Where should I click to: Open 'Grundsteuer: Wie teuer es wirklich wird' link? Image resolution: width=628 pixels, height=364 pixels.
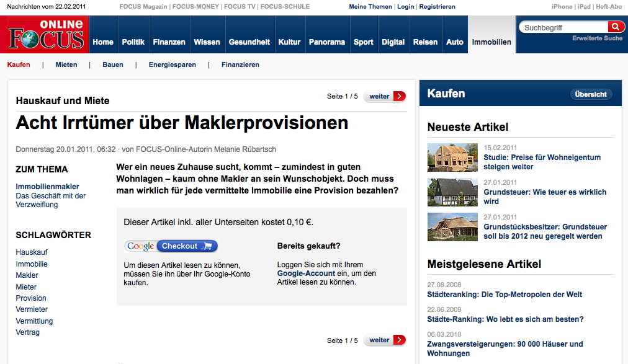click(x=545, y=197)
